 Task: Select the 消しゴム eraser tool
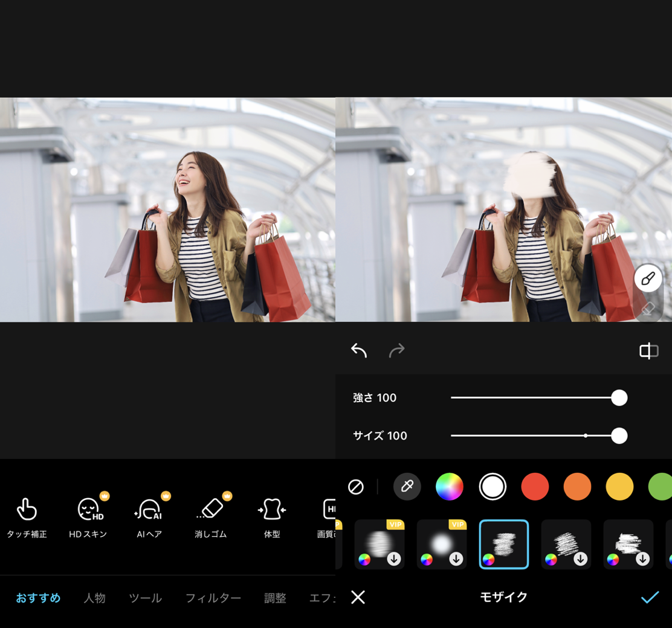pos(210,517)
